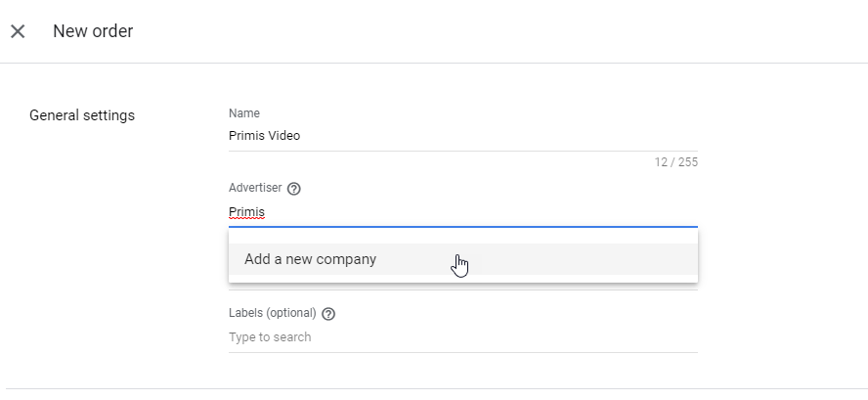
Task: Open the Labels help question-mark icon
Action: coord(328,314)
